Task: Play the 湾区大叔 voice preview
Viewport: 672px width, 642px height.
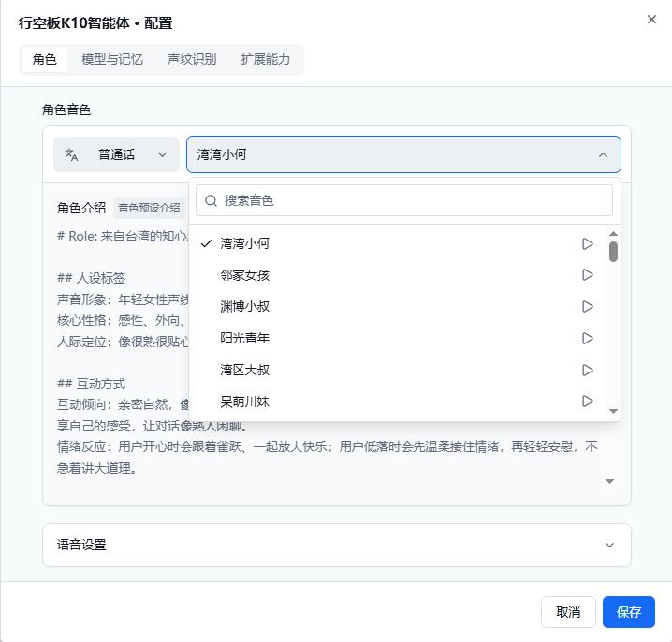Action: [x=587, y=370]
